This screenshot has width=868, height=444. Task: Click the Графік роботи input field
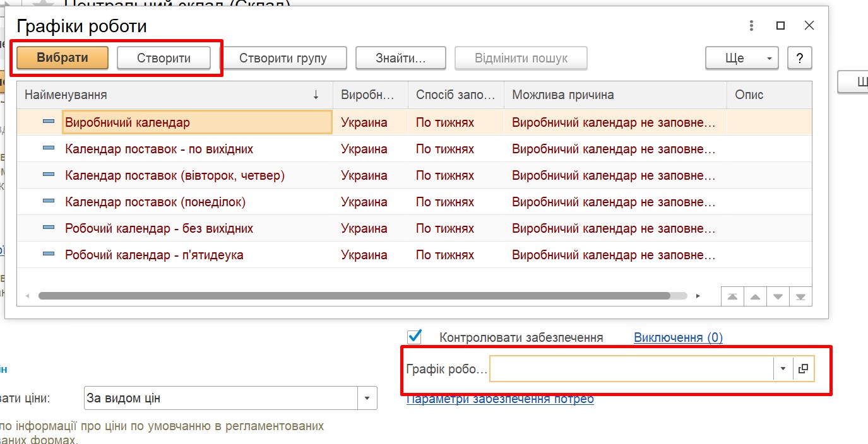tap(632, 369)
